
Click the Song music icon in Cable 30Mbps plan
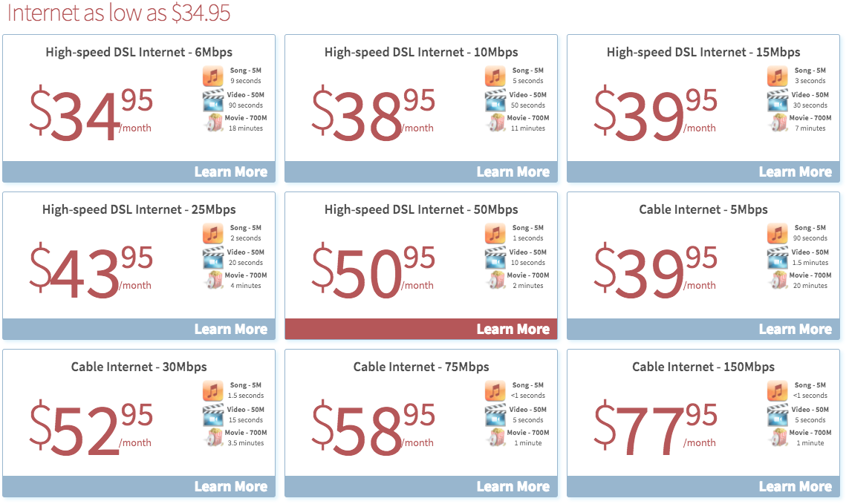pos(213,391)
